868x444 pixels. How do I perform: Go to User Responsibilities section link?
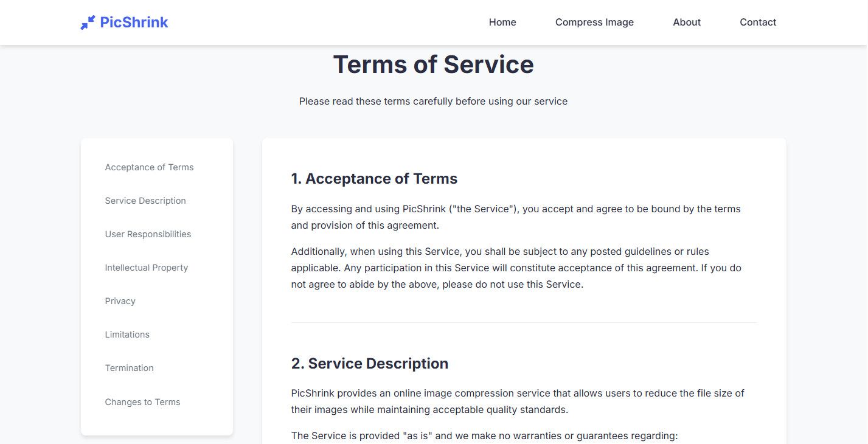click(x=148, y=234)
